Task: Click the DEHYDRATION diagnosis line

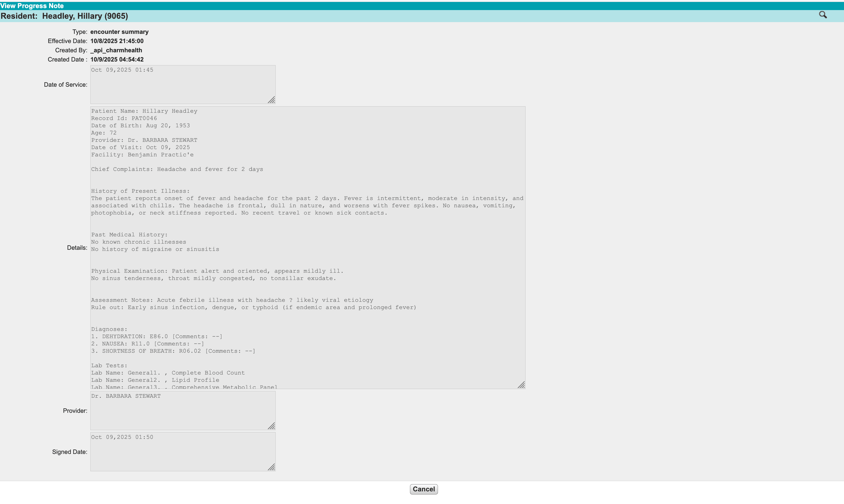Action: click(x=156, y=336)
